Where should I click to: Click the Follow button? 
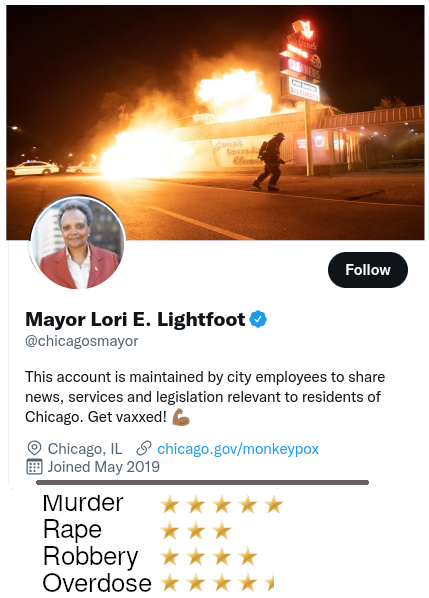(368, 270)
